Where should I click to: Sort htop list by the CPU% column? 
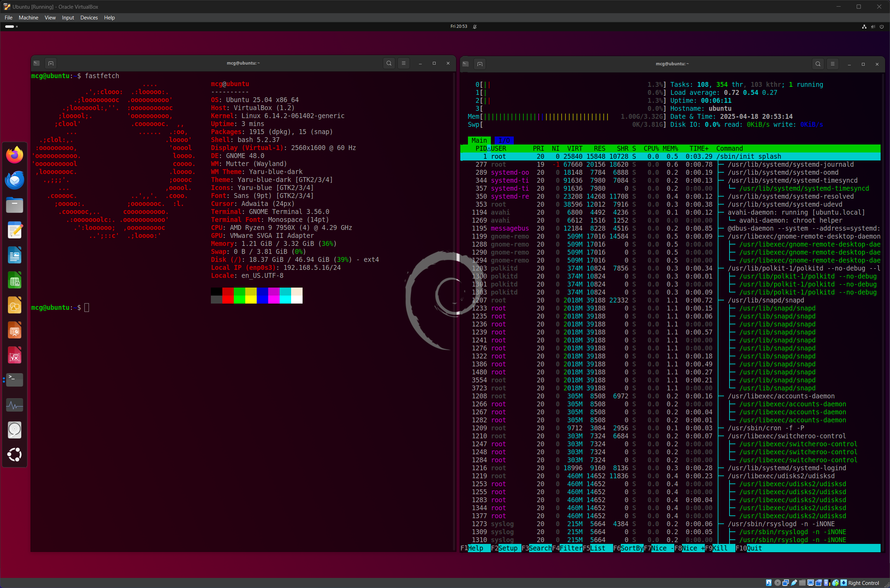coord(651,149)
